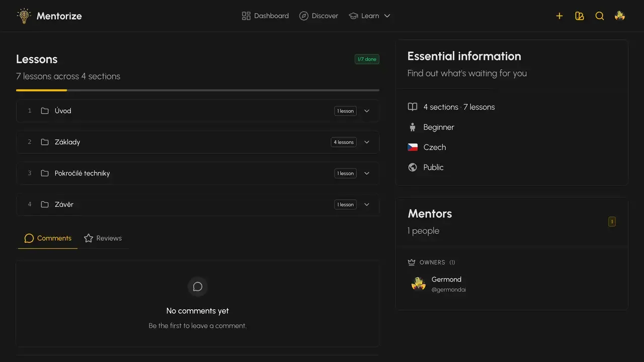Click the Public globe icon
Image resolution: width=644 pixels, height=362 pixels.
coord(413,167)
